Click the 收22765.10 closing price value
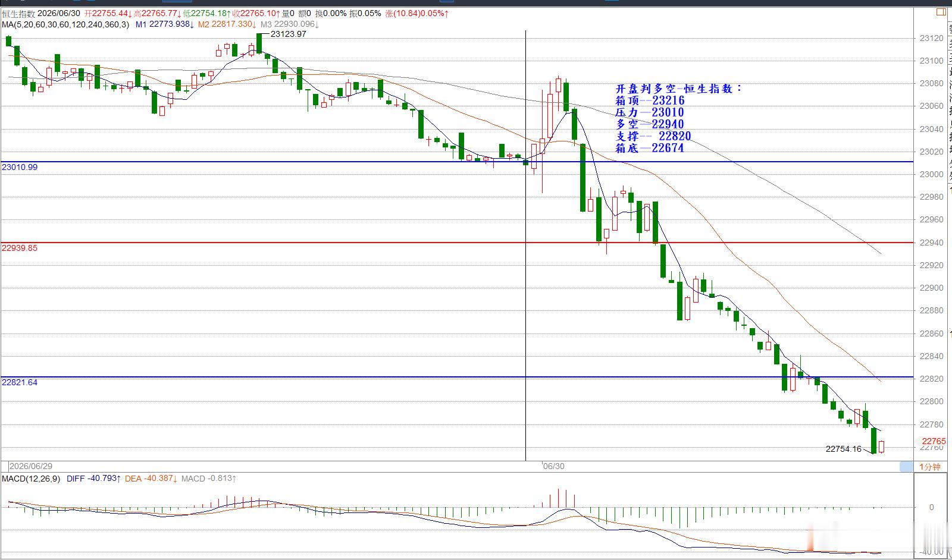Screen dimensions: 952x560 coord(256,14)
